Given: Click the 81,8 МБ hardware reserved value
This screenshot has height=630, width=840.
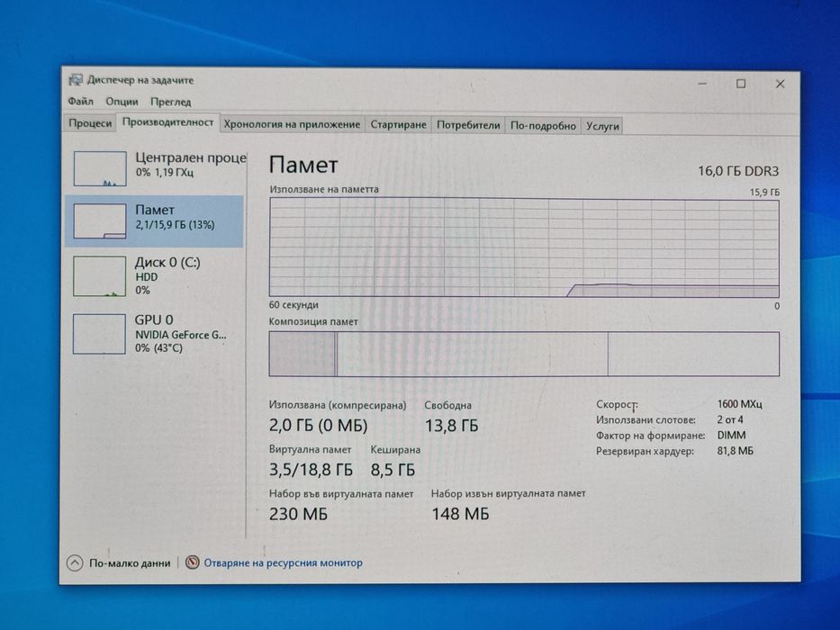Looking at the screenshot, I should pos(735,451).
